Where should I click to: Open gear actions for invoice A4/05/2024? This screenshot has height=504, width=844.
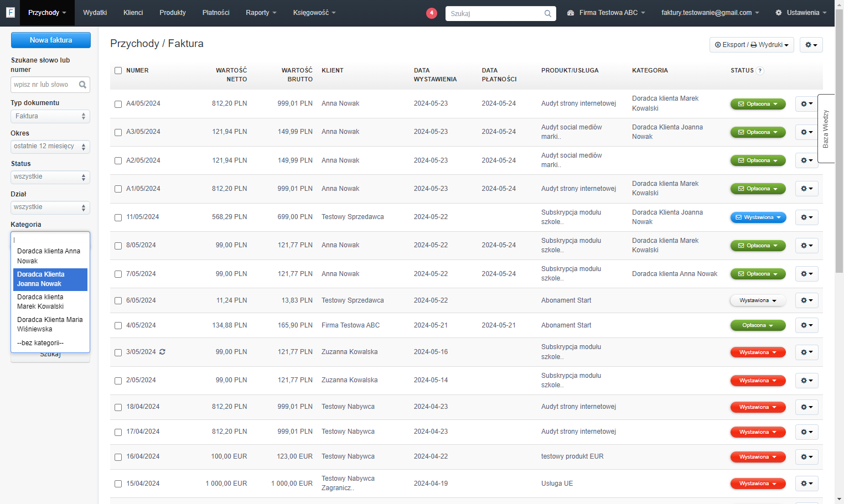(806, 103)
